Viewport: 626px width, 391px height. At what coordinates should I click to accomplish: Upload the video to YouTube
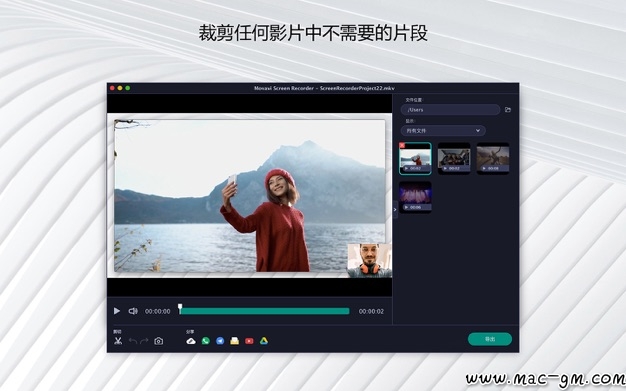[249, 341]
